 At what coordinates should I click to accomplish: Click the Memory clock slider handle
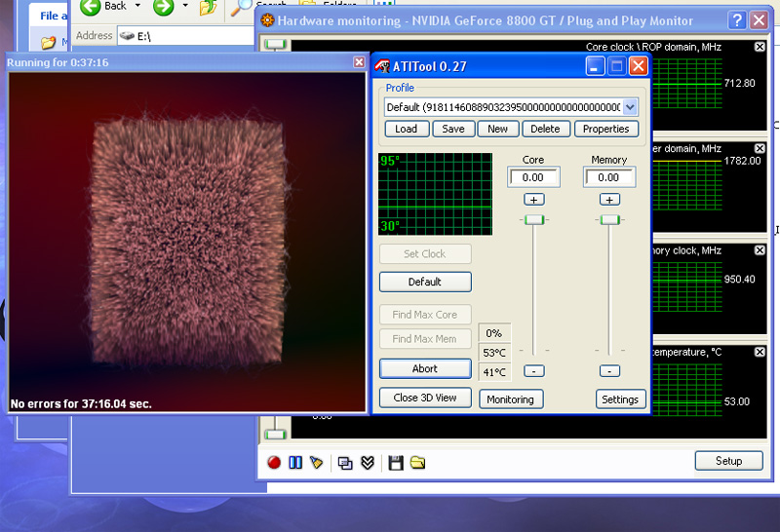(x=610, y=220)
